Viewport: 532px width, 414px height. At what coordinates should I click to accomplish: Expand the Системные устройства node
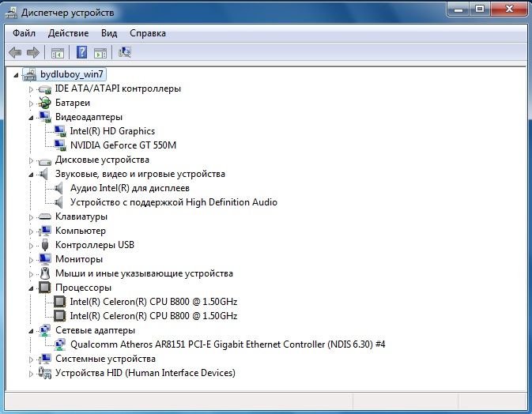(x=31, y=359)
